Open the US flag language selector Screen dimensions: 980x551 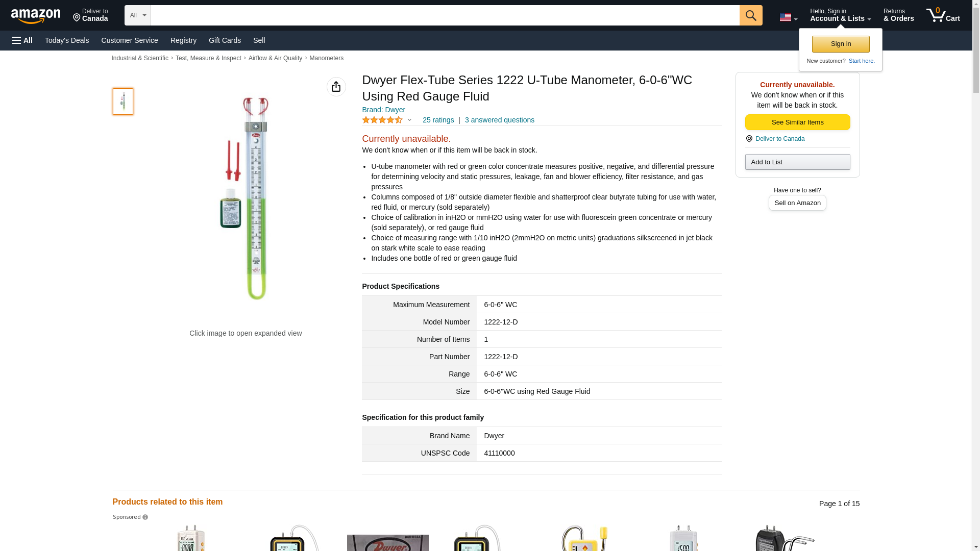[788, 17]
